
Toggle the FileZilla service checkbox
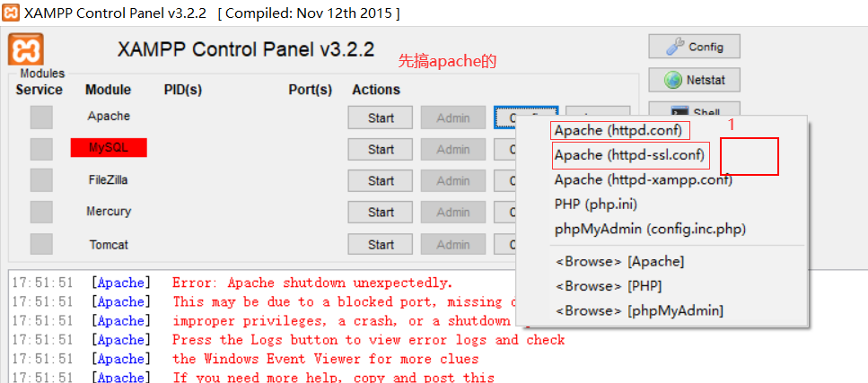[41, 180]
